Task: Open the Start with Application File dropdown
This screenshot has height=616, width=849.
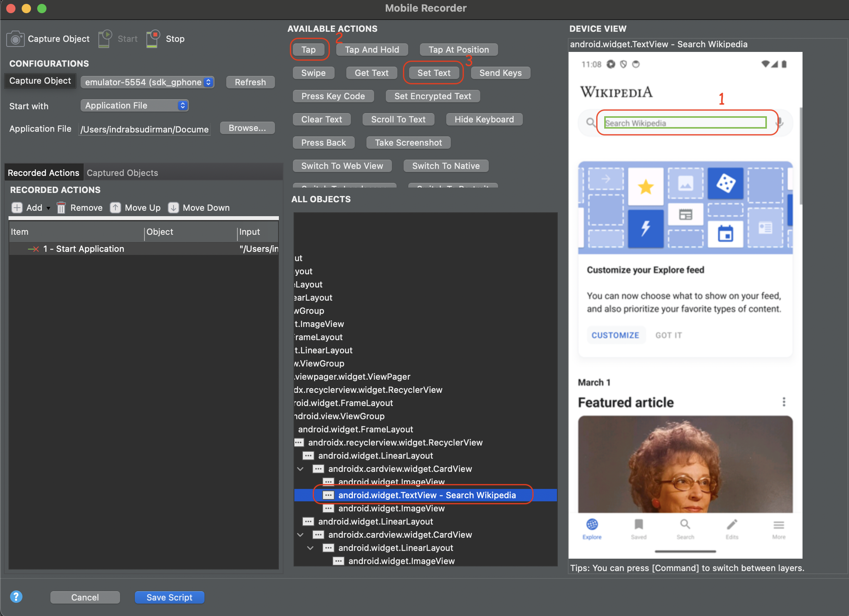Action: click(134, 105)
